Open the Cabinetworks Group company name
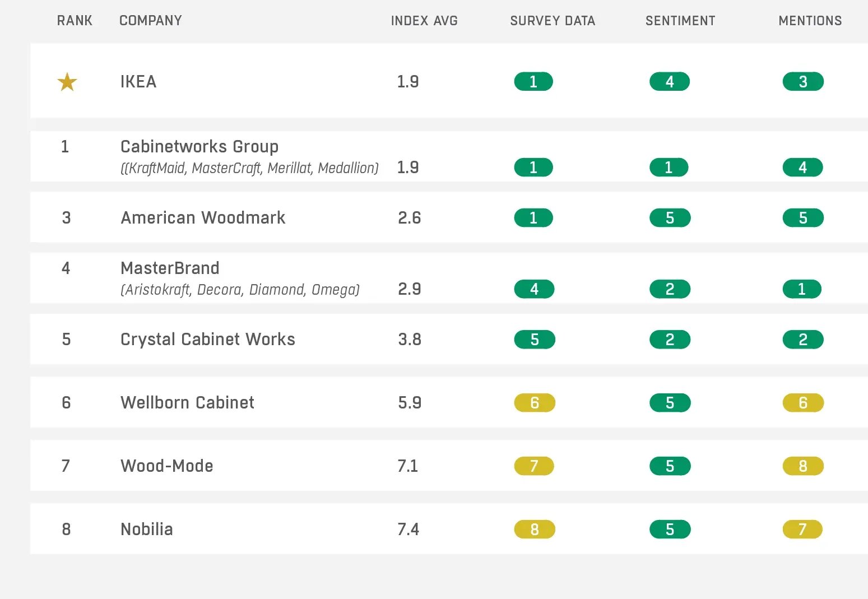Viewport: 868px width, 599px height. click(x=199, y=147)
